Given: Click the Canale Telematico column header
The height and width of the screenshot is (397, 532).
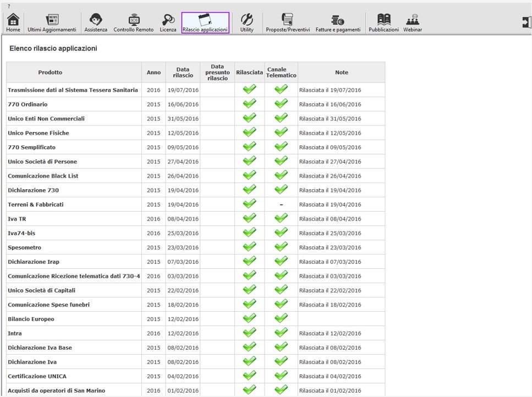Looking at the screenshot, I should [281, 72].
